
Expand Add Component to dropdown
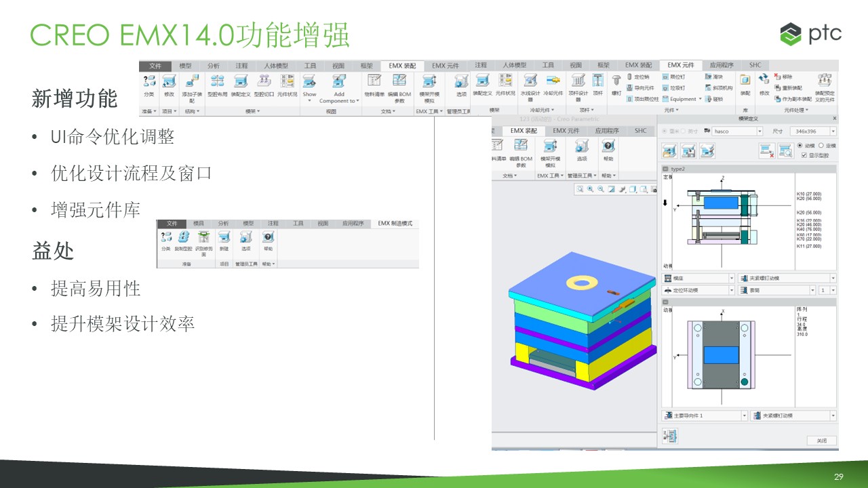coord(359,101)
